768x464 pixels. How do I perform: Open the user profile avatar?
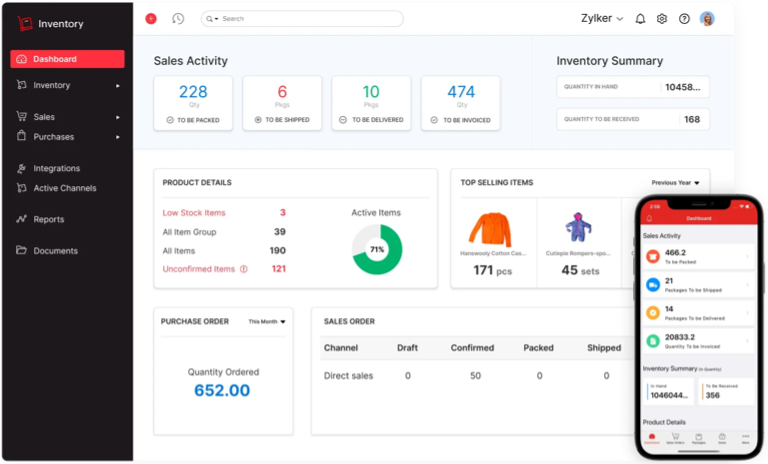[707, 19]
